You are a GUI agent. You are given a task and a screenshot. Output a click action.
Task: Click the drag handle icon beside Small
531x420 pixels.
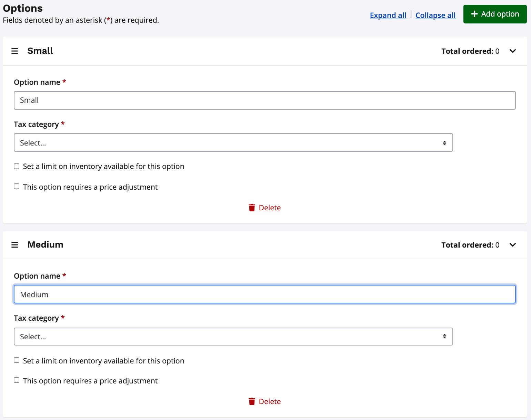click(x=15, y=51)
